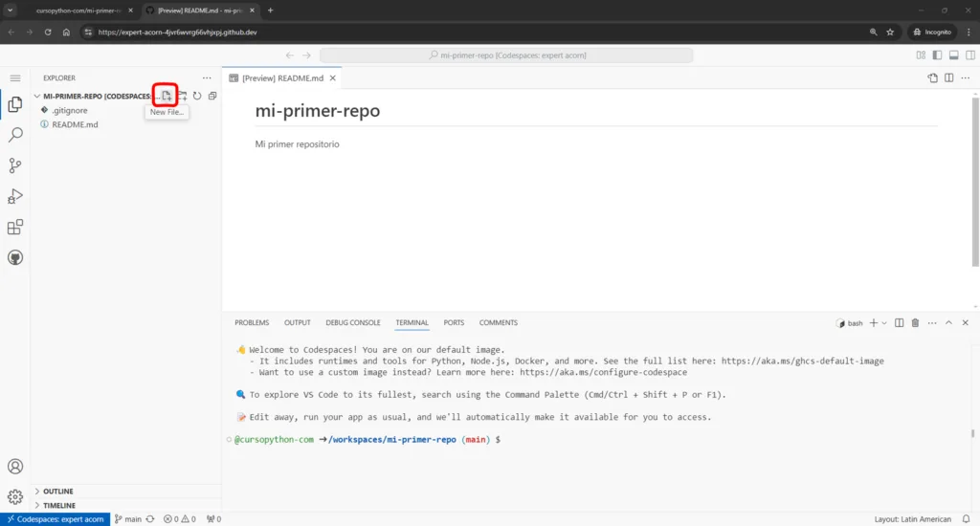Create a new file in Explorer
The width and height of the screenshot is (980, 526).
167,96
